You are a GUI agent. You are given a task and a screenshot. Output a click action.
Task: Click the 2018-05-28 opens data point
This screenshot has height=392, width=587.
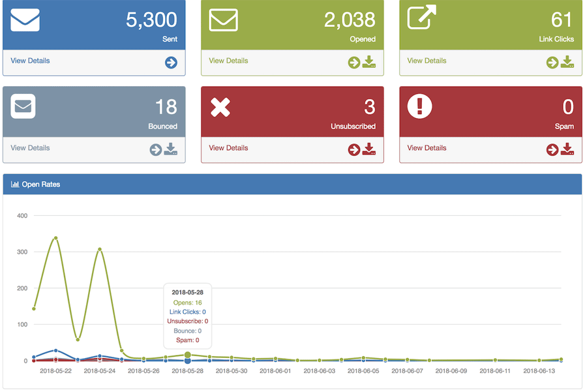pyautogui.click(x=188, y=355)
